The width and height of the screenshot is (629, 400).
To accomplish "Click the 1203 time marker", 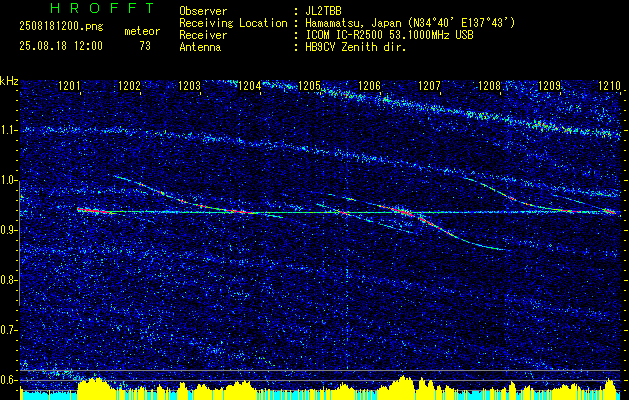I will pyautogui.click(x=189, y=85).
